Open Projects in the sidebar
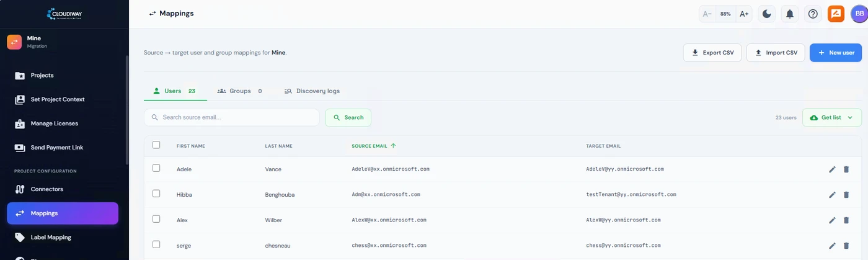Screen dimensions: 868x260 tap(42, 75)
